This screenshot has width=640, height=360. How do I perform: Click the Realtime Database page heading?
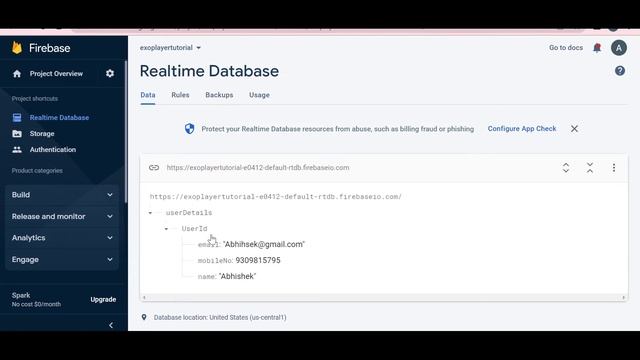tap(209, 71)
